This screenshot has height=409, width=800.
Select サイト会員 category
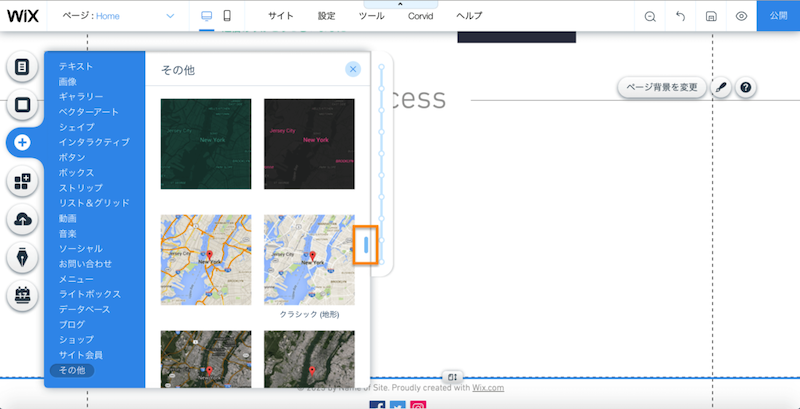click(x=81, y=355)
